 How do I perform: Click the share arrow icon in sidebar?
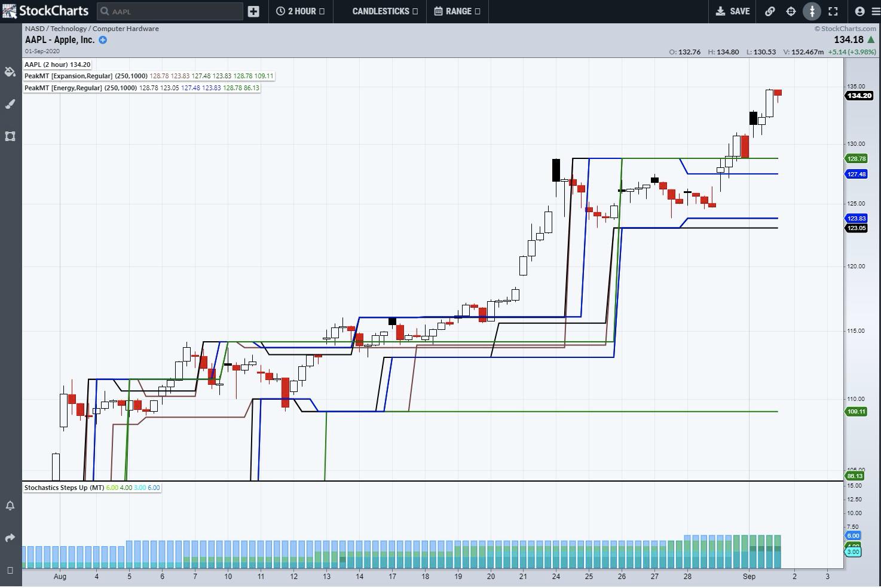tap(10, 538)
